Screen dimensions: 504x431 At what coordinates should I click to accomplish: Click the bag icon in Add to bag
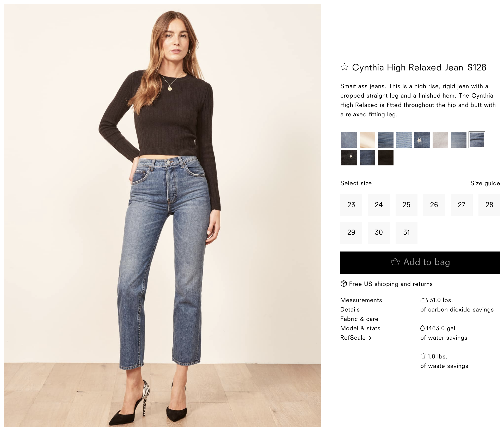click(395, 262)
